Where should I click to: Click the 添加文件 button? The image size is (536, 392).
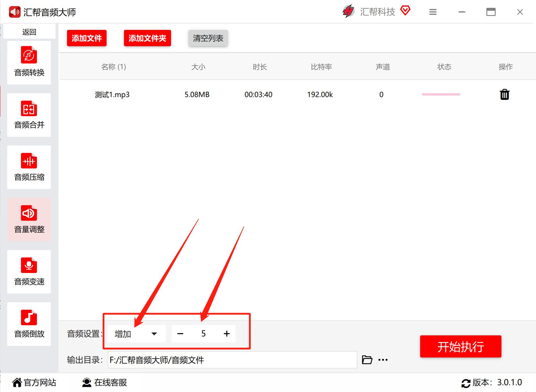[x=87, y=38]
